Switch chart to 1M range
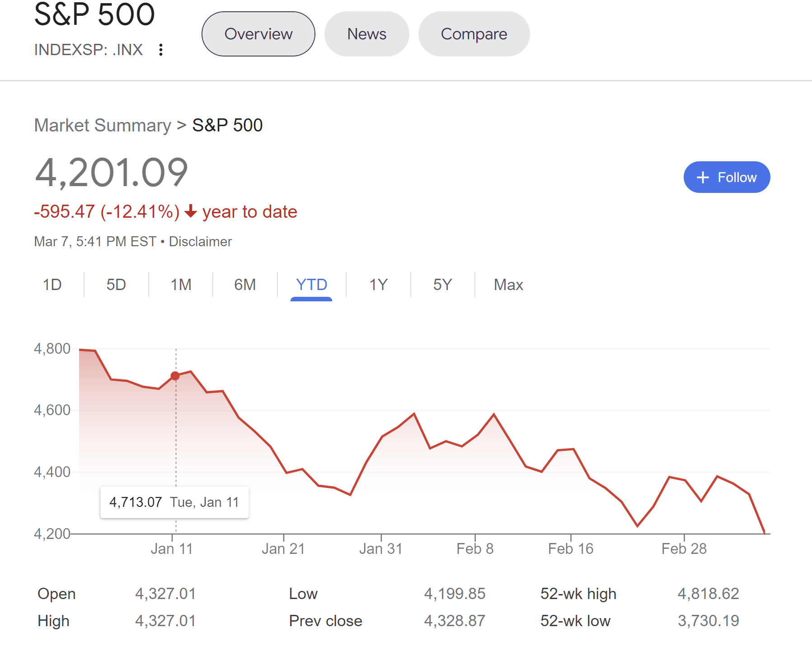Image resolution: width=812 pixels, height=651 pixels. pyautogui.click(x=181, y=285)
